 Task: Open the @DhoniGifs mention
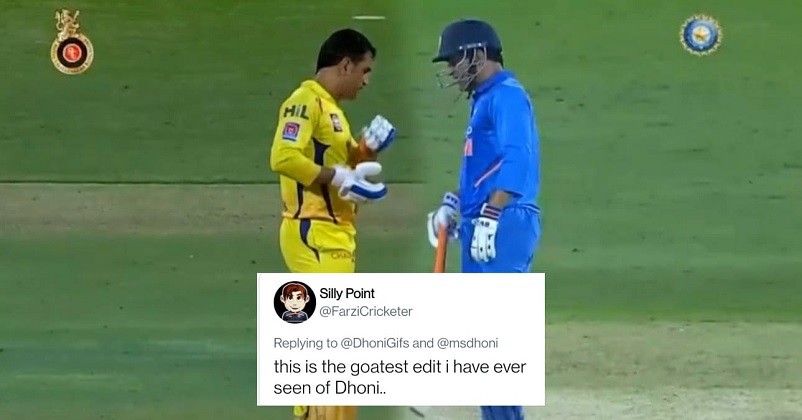click(x=375, y=343)
